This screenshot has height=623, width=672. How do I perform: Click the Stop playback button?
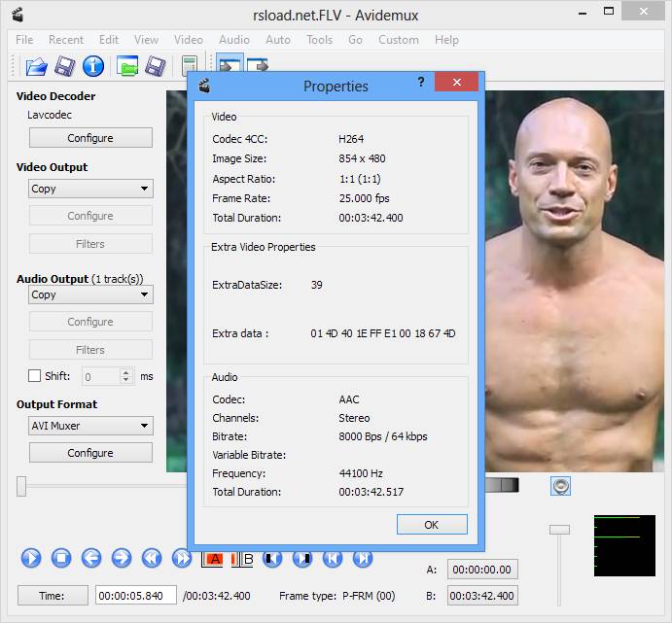point(61,558)
